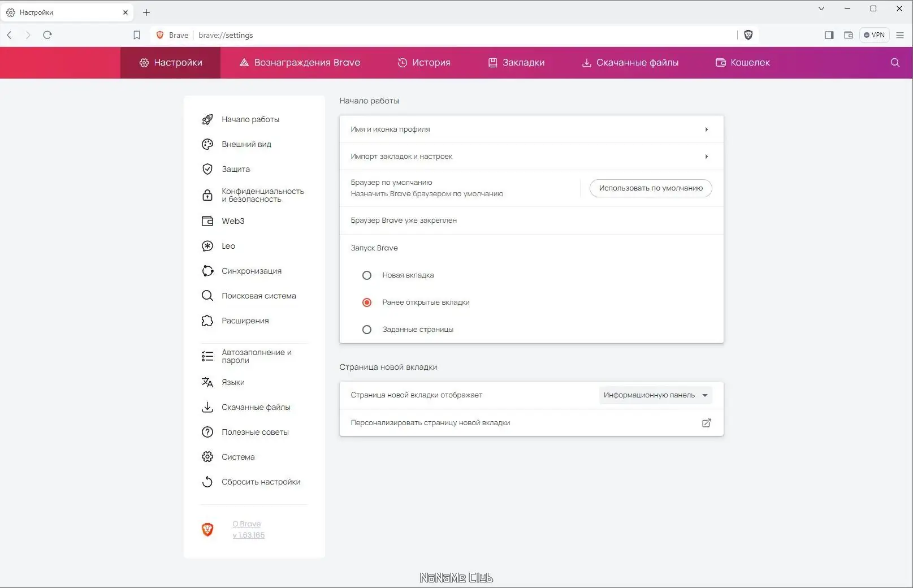Select the Новая вкладка startup option
This screenshot has height=588, width=913.
(367, 275)
